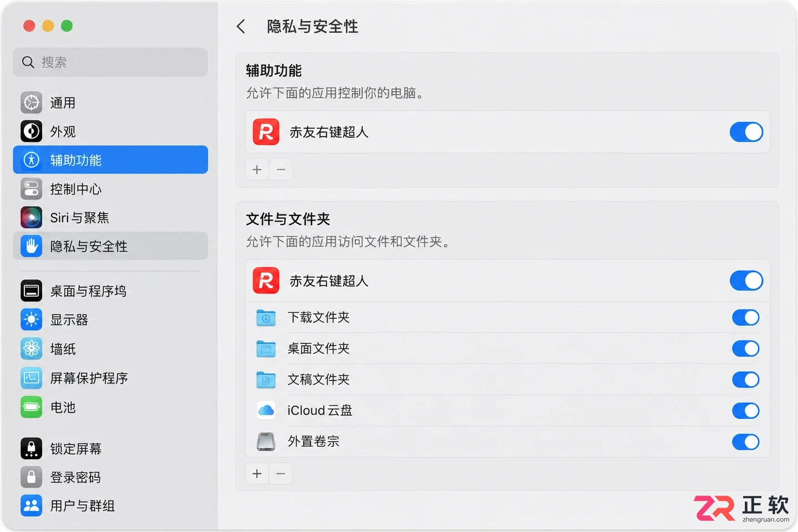
Task: Click the 用户与群组 people icon
Action: pyautogui.click(x=32, y=505)
